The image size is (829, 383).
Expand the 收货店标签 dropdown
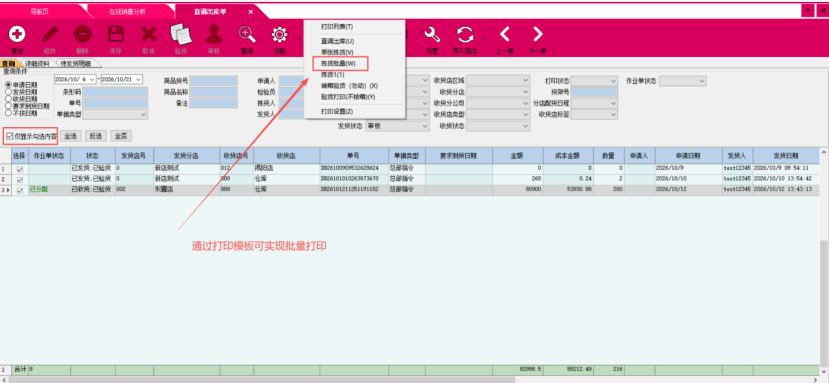point(613,114)
